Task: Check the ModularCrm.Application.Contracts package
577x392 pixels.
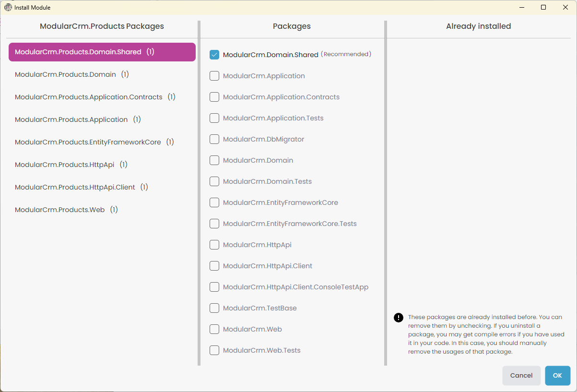Action: 214,97
